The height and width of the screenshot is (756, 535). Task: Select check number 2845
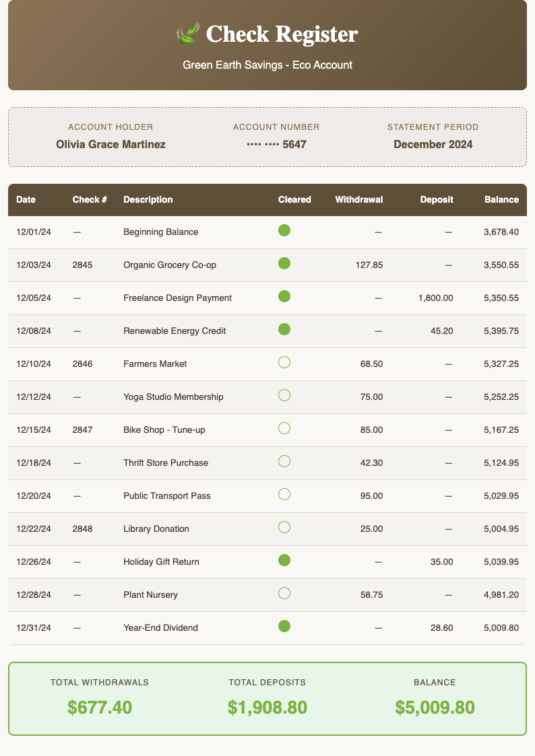tap(82, 265)
